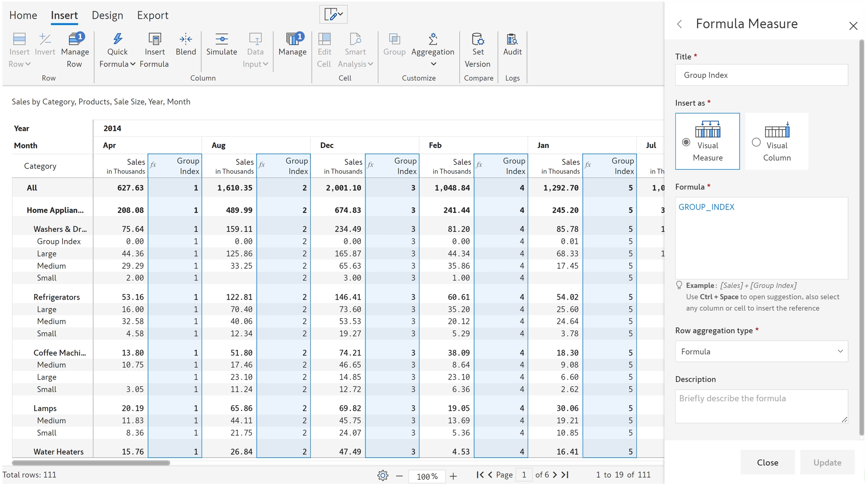
Task: Select the Blend column tool
Action: click(x=186, y=39)
